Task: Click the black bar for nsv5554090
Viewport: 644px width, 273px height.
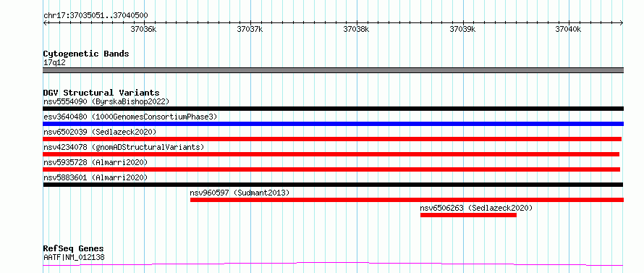Action: 333,109
